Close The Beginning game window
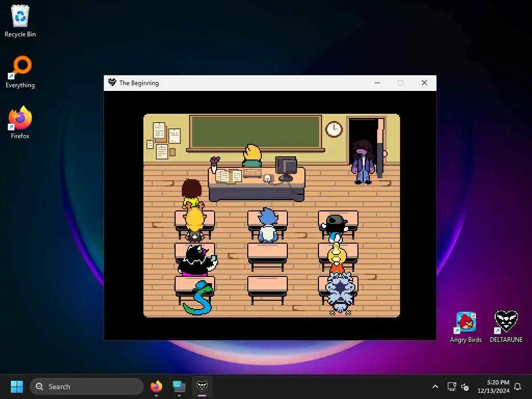 [424, 83]
